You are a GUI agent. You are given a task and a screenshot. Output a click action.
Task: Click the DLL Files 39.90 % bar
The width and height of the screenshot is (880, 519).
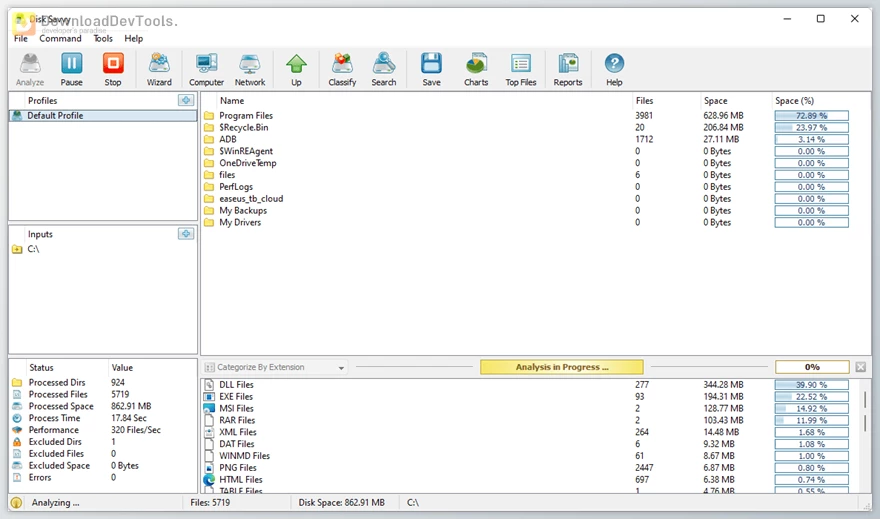[812, 385]
